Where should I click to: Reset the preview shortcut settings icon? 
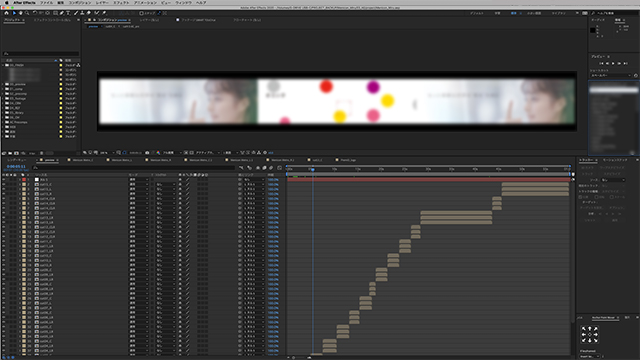[x=636, y=76]
